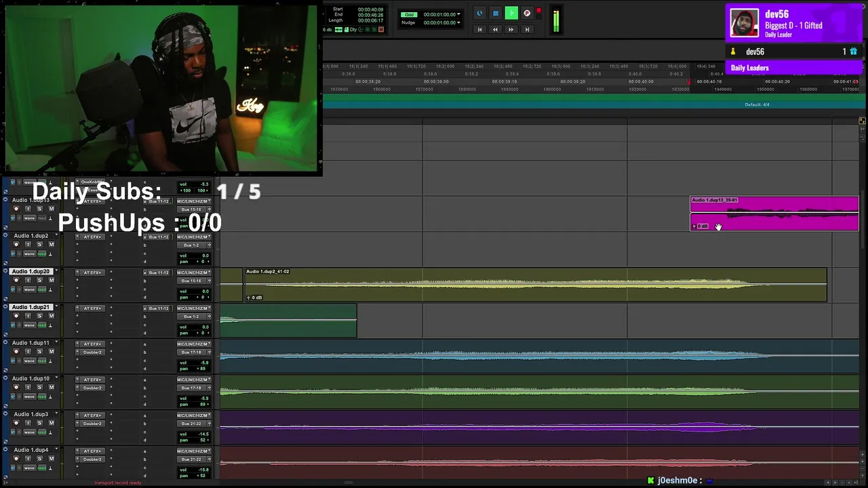The image size is (868, 488).
Task: Toggle the Online button in transport
Action: click(479, 13)
